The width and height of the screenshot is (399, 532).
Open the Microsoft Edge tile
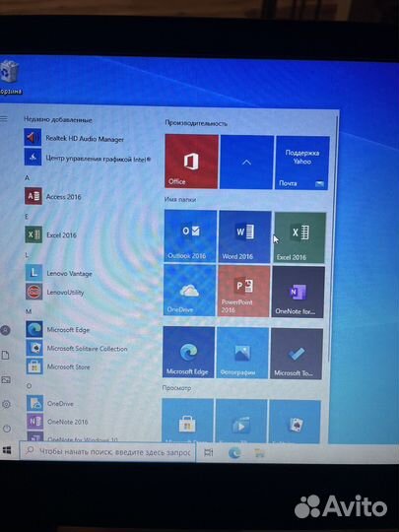click(188, 352)
